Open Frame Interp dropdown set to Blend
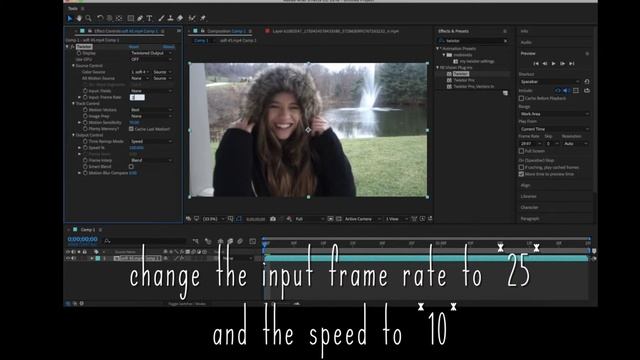The image size is (640, 360). pyautogui.click(x=151, y=160)
